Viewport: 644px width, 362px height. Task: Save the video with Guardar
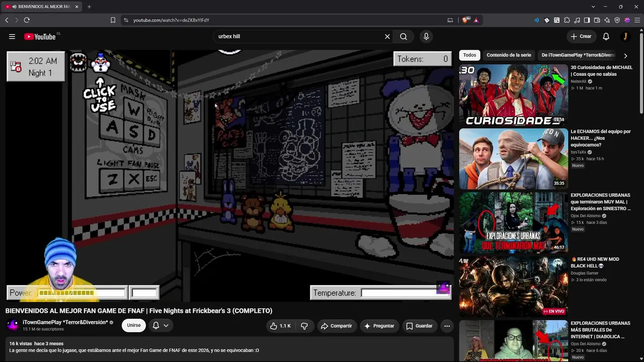[419, 326]
